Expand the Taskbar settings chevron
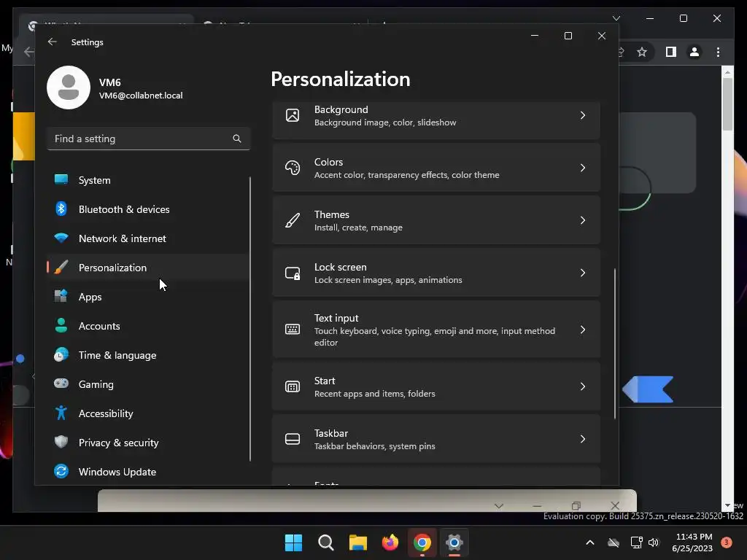This screenshot has height=560, width=747. click(583, 439)
